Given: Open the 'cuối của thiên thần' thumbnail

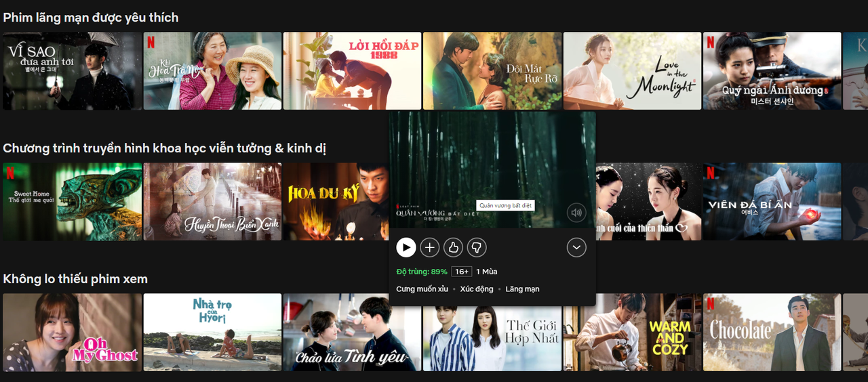Looking at the screenshot, I should click(x=648, y=202).
